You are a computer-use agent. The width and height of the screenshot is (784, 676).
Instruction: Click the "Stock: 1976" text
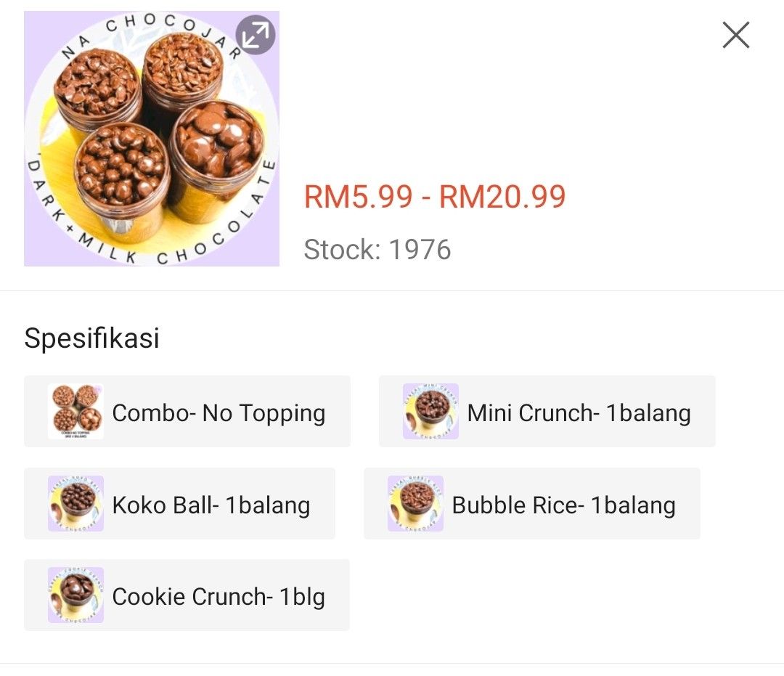tap(376, 250)
